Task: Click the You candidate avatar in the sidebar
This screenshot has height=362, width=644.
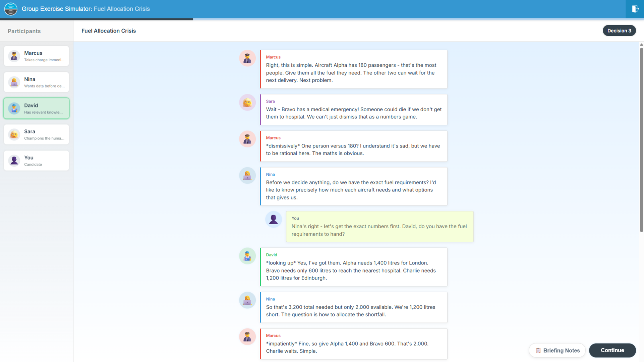Action: (x=14, y=161)
